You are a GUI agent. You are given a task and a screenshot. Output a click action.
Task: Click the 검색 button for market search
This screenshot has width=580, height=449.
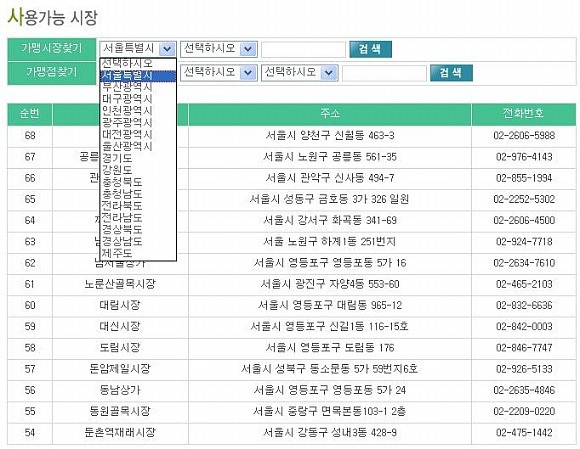(x=370, y=49)
